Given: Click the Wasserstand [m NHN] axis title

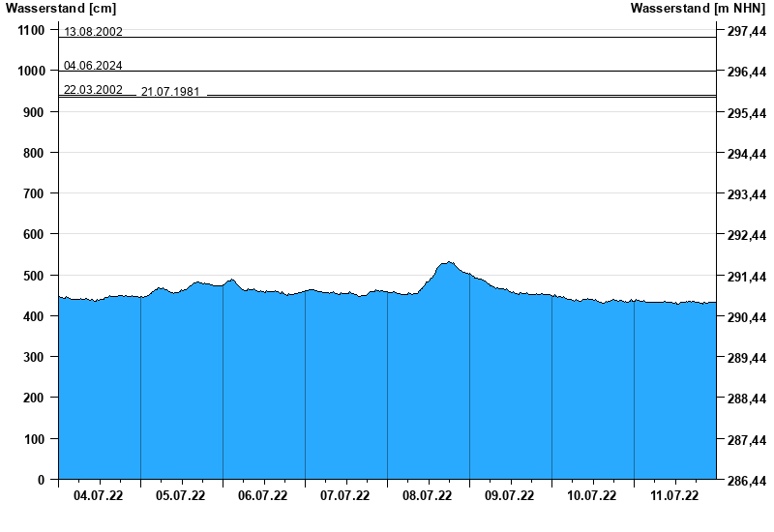Looking at the screenshot, I should (x=700, y=9).
